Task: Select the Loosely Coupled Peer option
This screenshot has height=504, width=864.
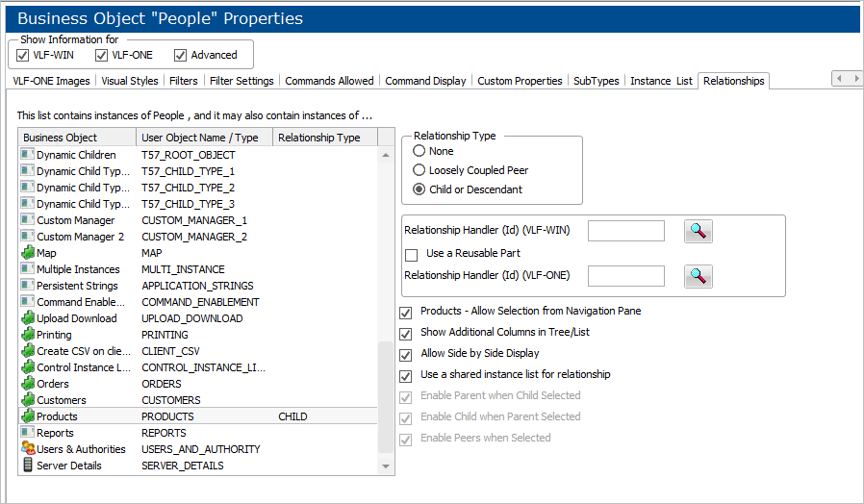Action: pyautogui.click(x=419, y=170)
